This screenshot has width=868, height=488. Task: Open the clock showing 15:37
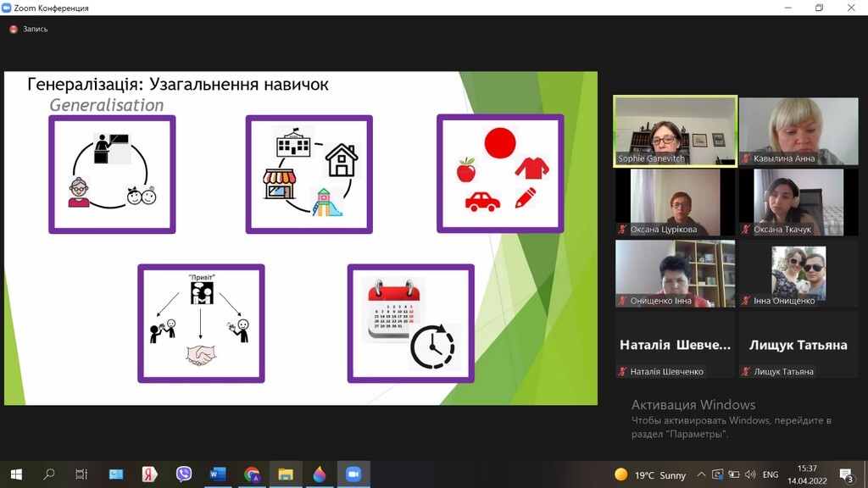(807, 474)
